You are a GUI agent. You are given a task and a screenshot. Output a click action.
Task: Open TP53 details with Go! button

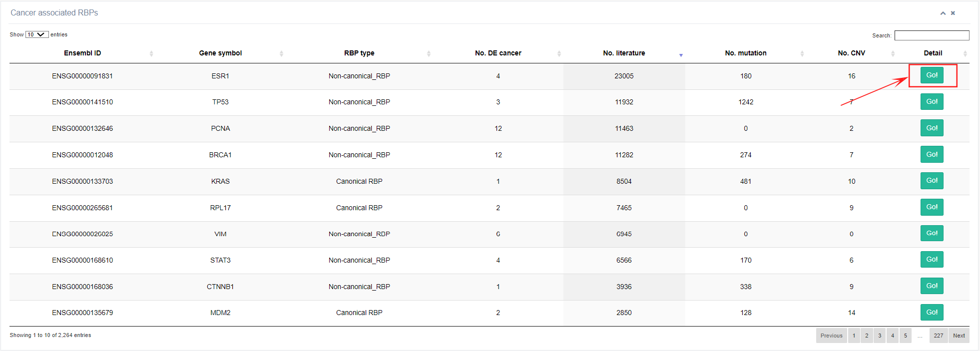(932, 102)
